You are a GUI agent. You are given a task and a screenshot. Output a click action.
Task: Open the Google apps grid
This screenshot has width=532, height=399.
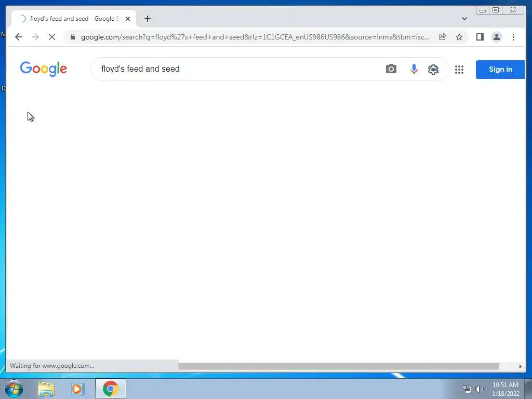[459, 69]
